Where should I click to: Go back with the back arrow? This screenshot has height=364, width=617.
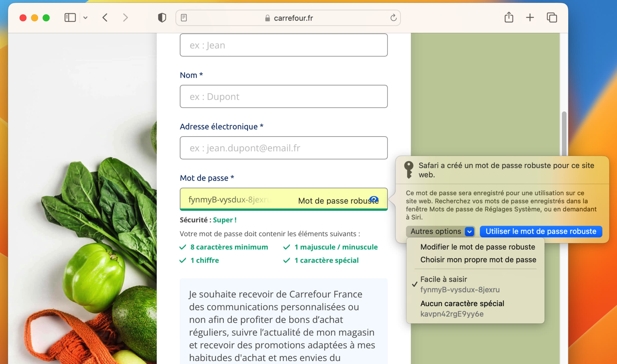(105, 18)
